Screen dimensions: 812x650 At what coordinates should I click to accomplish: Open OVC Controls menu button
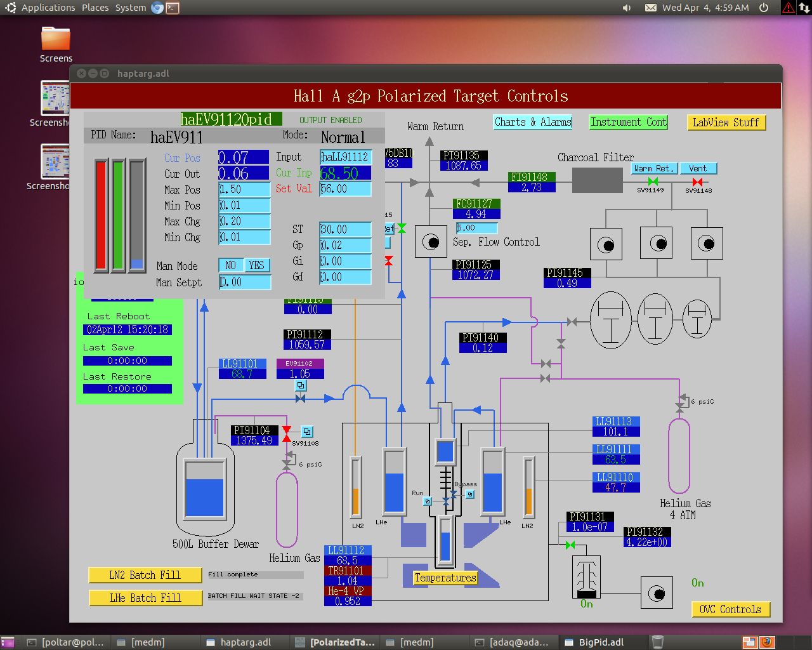click(x=730, y=609)
